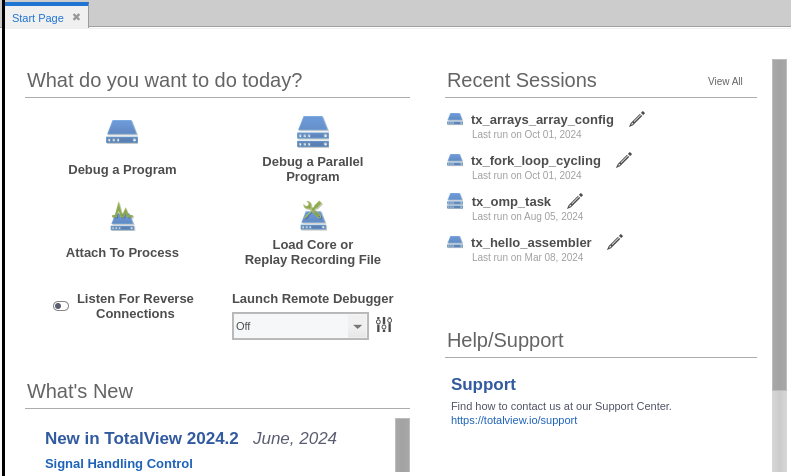The image size is (791, 476).
Task: Open the totalview.io/support link
Action: (513, 421)
